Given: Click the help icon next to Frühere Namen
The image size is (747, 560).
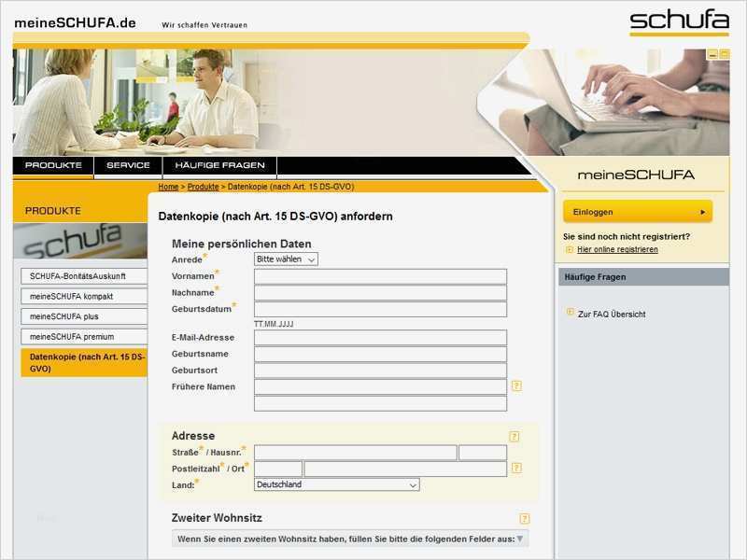Looking at the screenshot, I should click(x=516, y=385).
